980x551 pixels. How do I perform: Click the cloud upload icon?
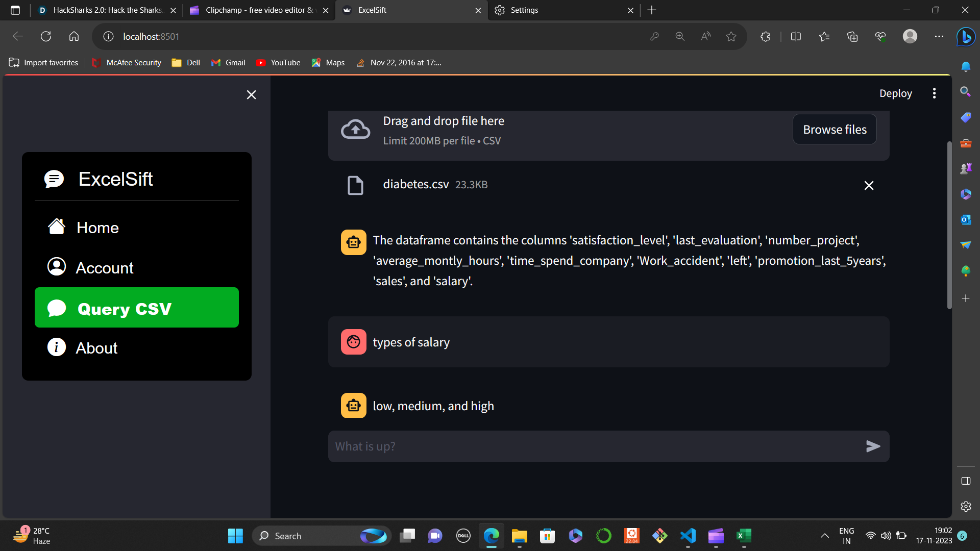(x=355, y=130)
